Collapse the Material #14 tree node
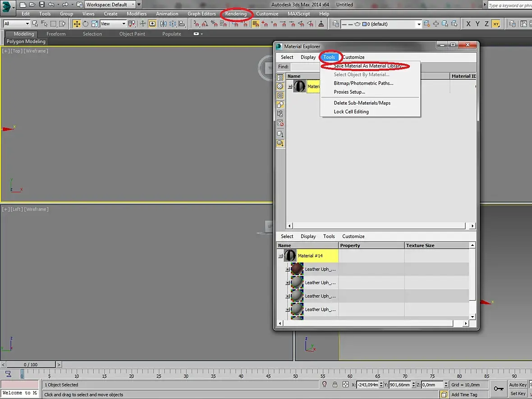Image resolution: width=532 pixels, height=399 pixels. 280,256
